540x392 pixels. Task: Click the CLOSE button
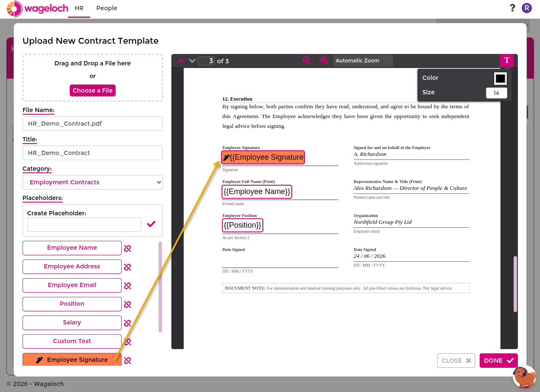coord(456,361)
